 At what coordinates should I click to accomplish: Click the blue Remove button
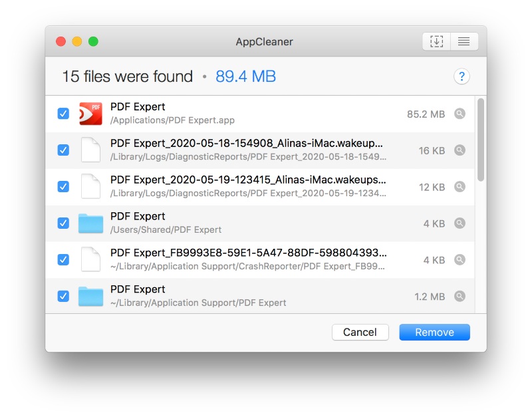click(x=434, y=332)
